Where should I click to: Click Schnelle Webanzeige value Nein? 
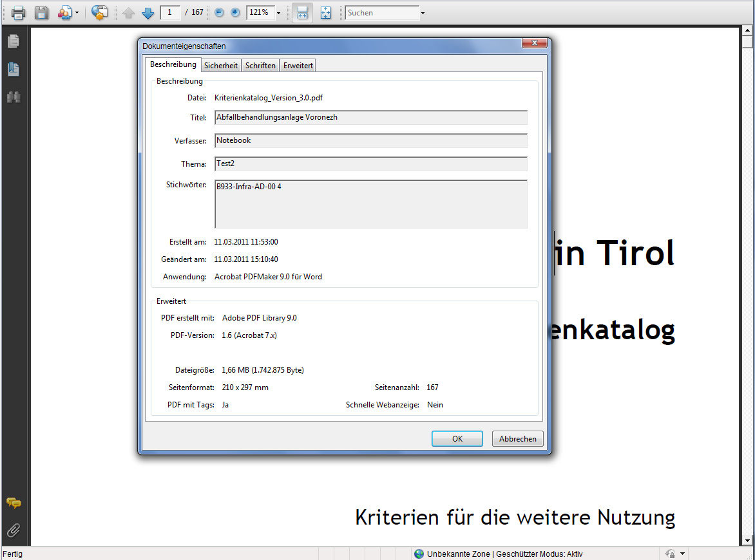tap(435, 405)
